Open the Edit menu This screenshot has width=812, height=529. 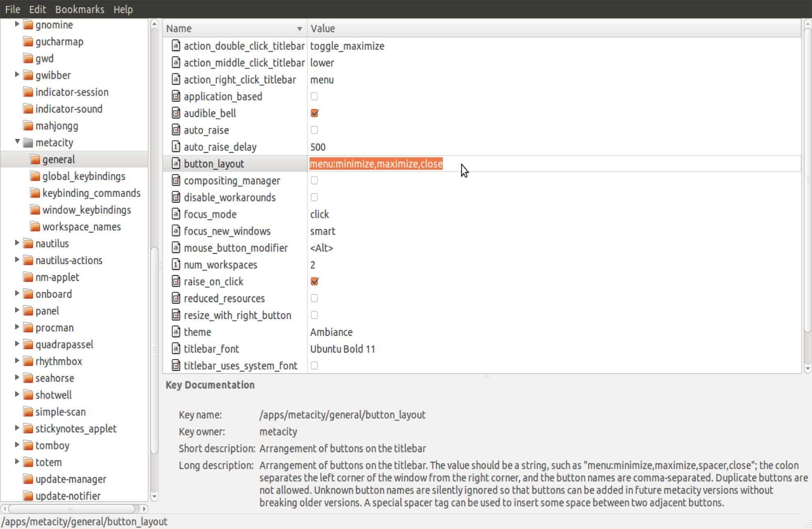point(37,9)
